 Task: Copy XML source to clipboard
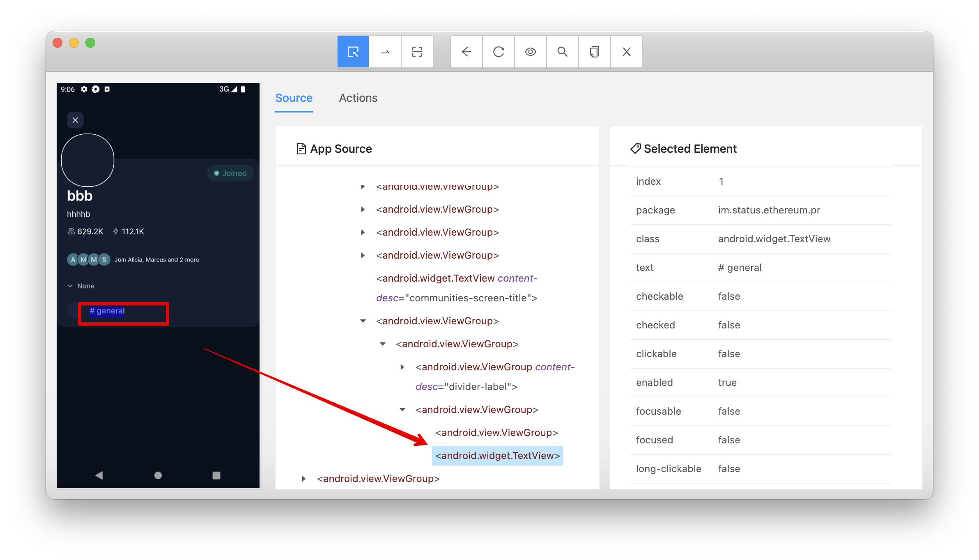[x=594, y=52]
